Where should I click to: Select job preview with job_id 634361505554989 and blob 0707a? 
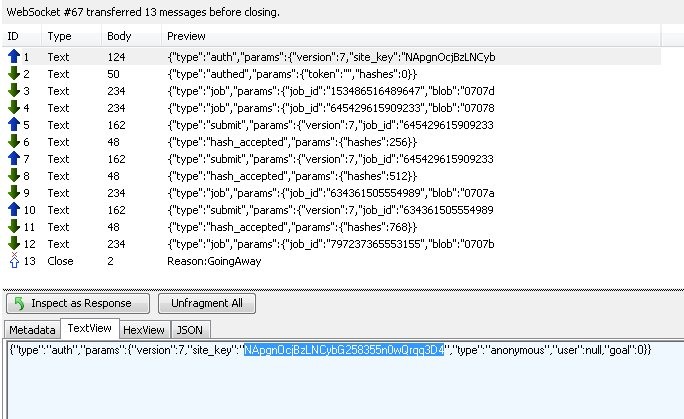coord(331,193)
